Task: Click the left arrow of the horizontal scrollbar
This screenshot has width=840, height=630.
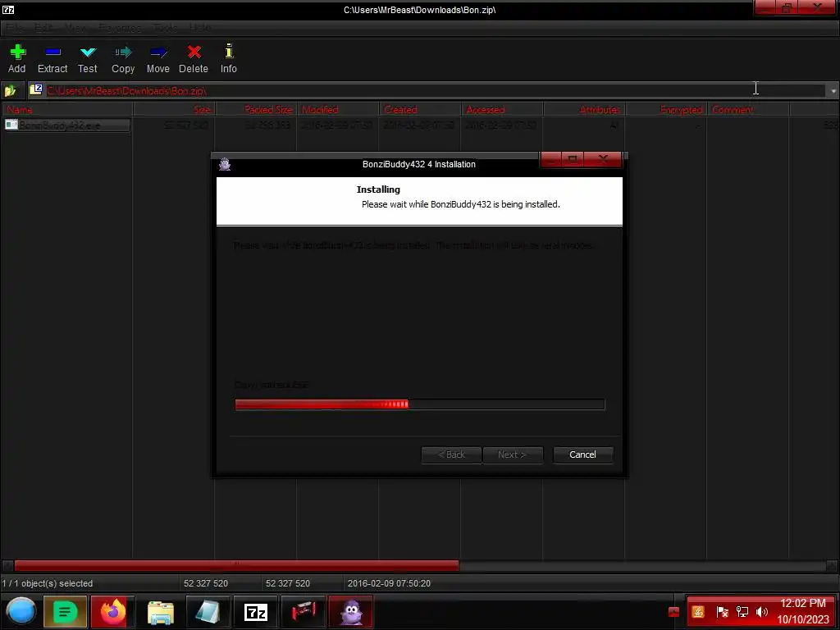Action: pos(7,565)
